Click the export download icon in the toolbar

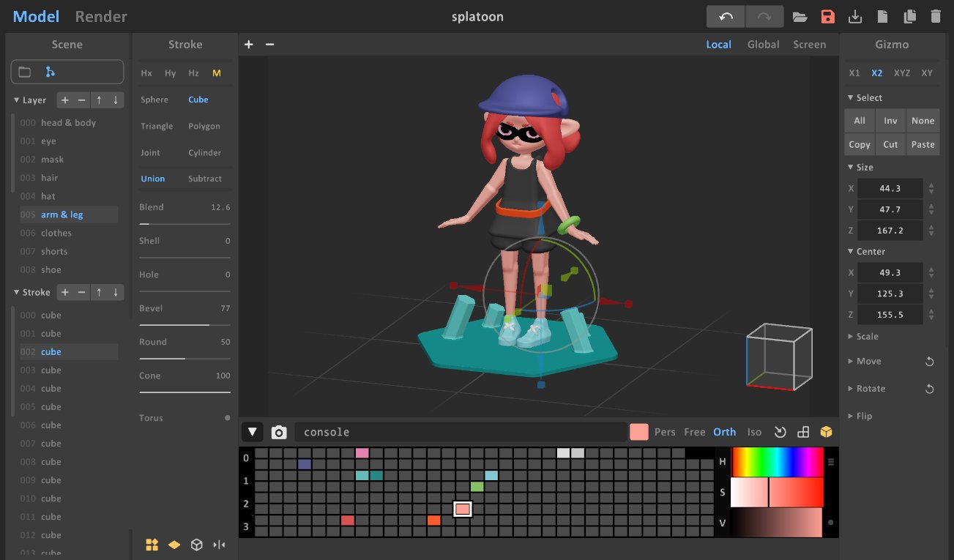click(x=855, y=15)
